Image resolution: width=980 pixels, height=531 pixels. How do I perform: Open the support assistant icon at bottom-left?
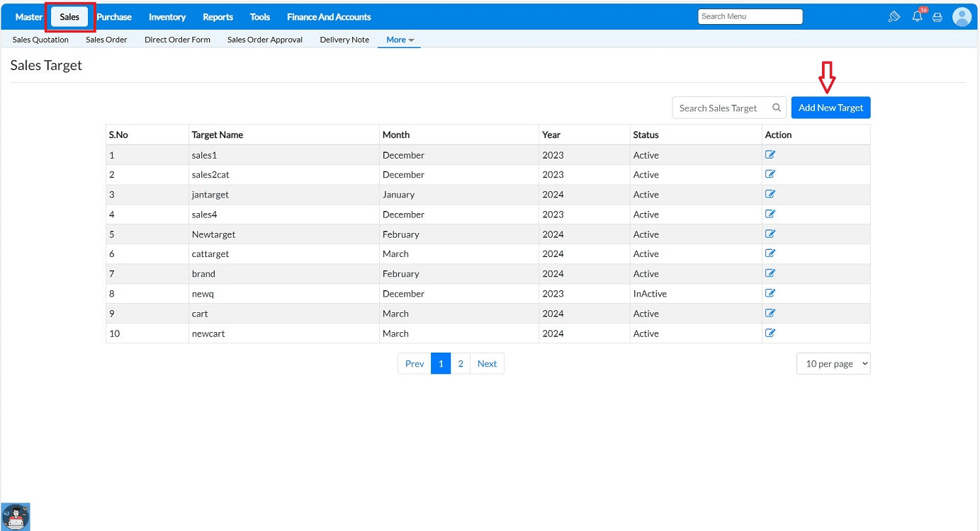(16, 516)
